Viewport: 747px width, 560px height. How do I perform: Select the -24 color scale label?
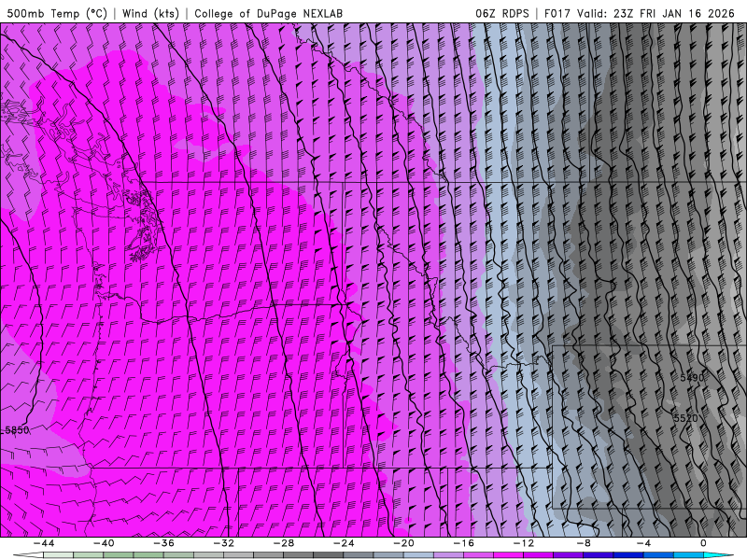[x=344, y=543]
